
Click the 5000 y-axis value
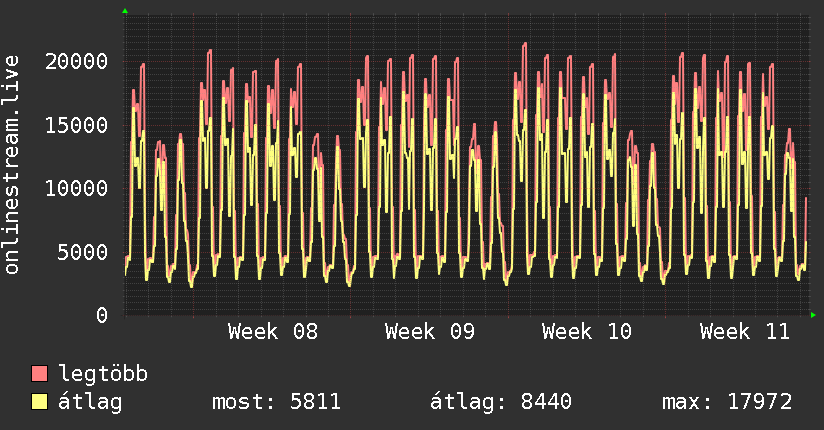tap(83, 252)
